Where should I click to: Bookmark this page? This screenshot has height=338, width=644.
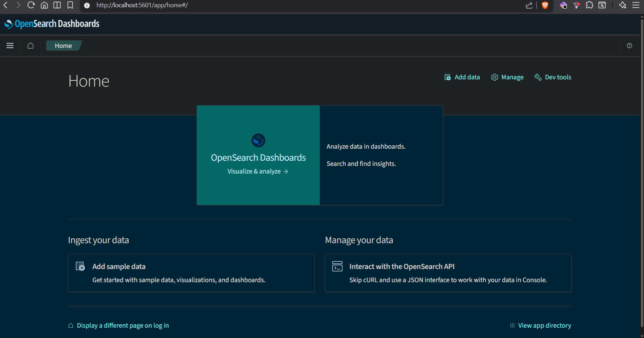70,5
